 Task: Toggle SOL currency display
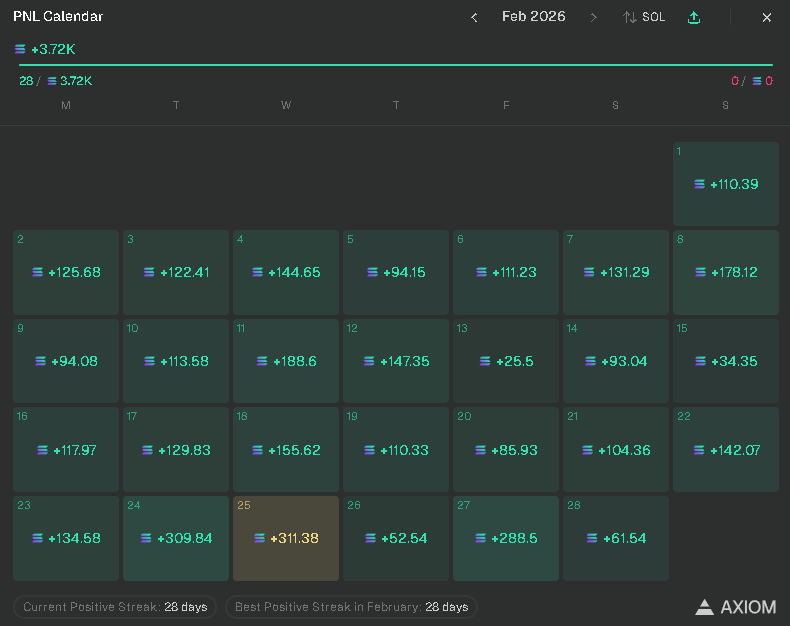[644, 17]
